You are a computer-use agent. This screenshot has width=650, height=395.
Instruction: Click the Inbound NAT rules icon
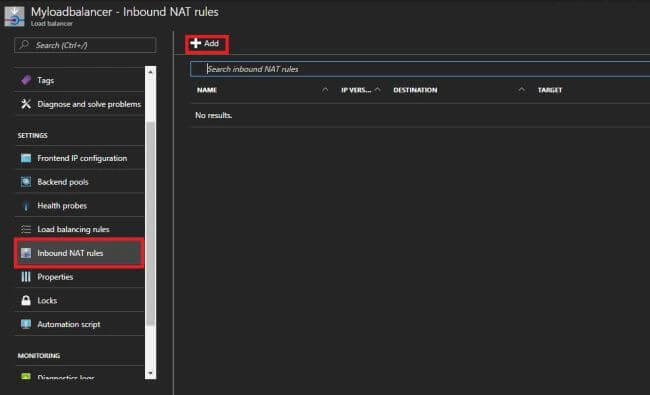[26, 253]
